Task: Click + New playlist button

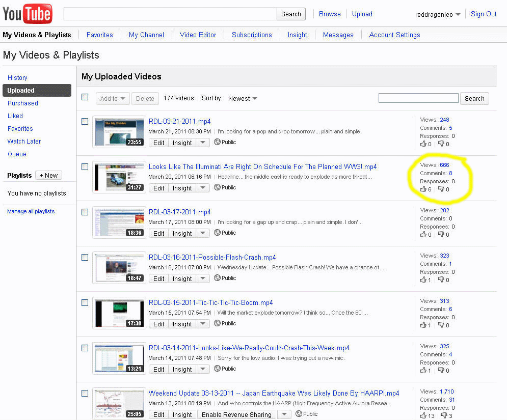Action: click(x=48, y=176)
